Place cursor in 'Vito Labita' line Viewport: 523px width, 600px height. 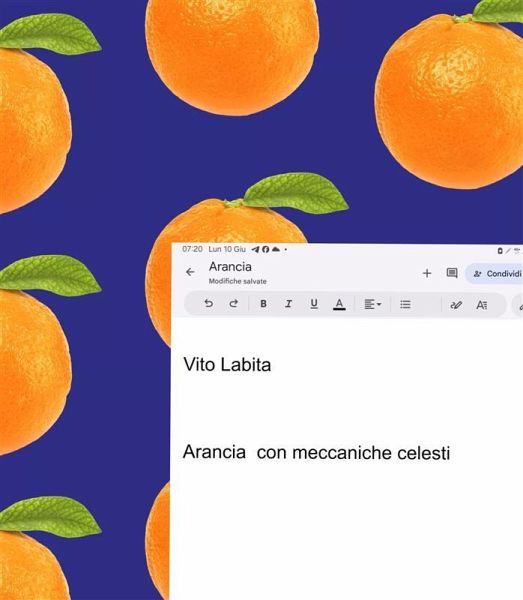[227, 364]
